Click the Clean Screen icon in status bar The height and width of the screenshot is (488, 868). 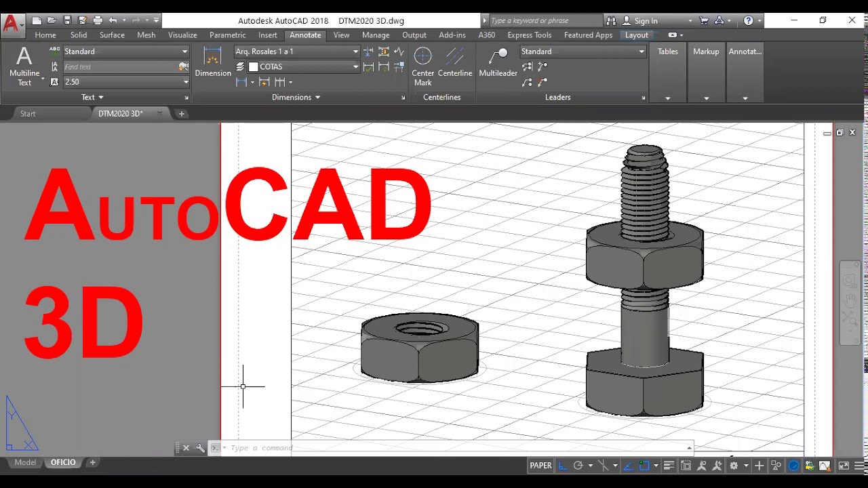pos(844,466)
